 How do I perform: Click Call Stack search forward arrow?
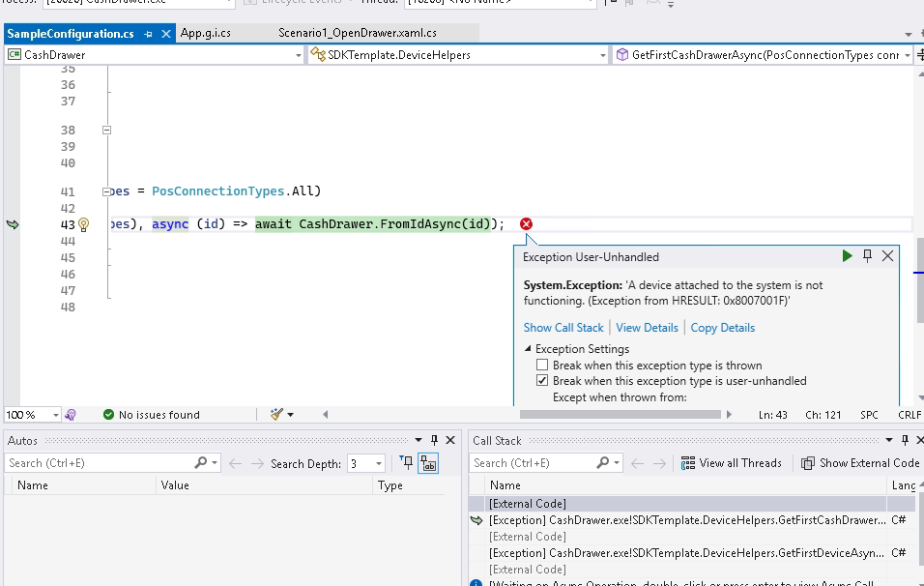[659, 464]
